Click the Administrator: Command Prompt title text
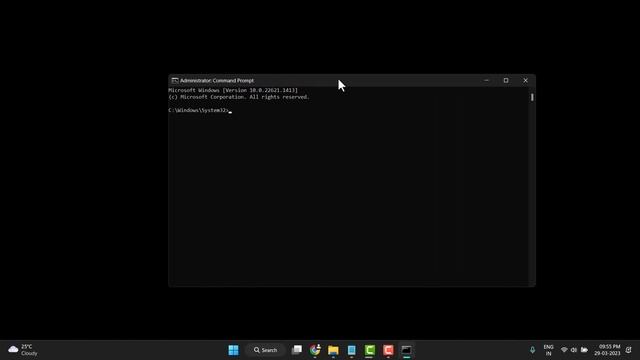640x360 pixels. [x=217, y=80]
